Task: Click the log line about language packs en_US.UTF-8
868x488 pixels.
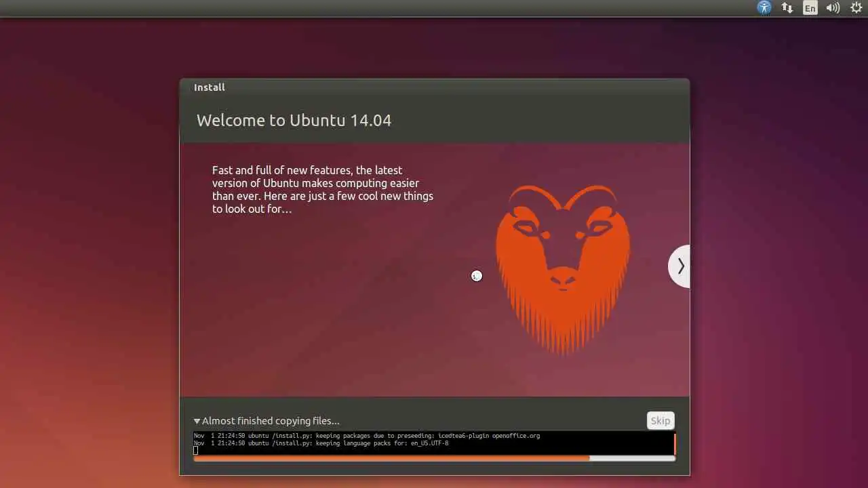Action: click(x=321, y=443)
